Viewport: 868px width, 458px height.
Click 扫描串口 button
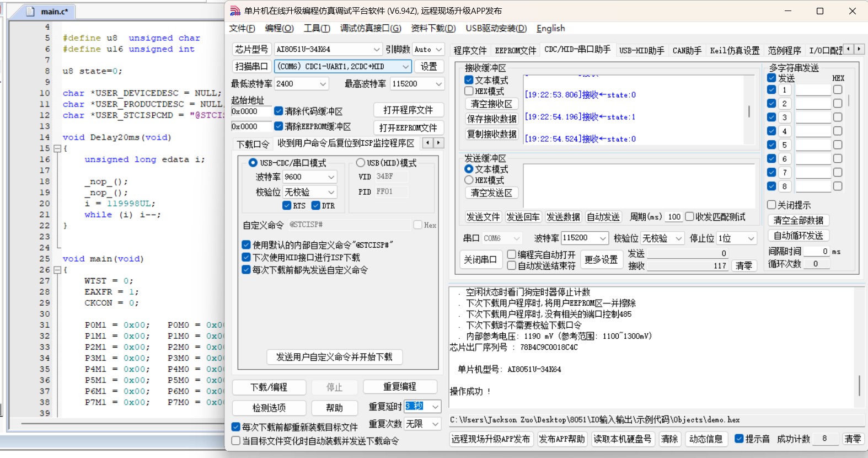pyautogui.click(x=251, y=66)
